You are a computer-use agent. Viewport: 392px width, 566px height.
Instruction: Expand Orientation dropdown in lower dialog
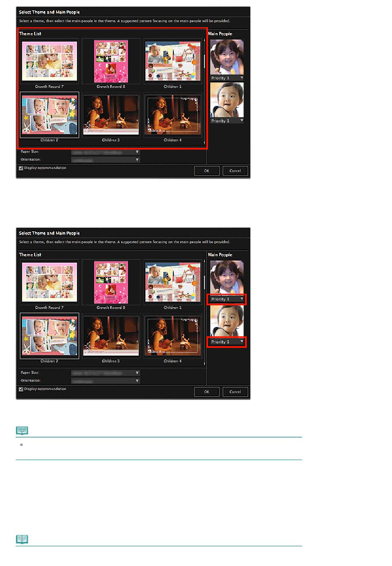click(106, 381)
